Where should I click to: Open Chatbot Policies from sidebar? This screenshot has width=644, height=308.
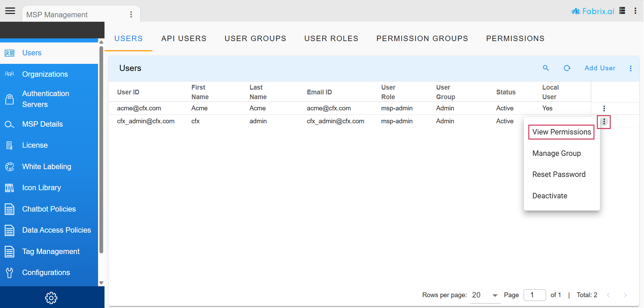pos(49,209)
